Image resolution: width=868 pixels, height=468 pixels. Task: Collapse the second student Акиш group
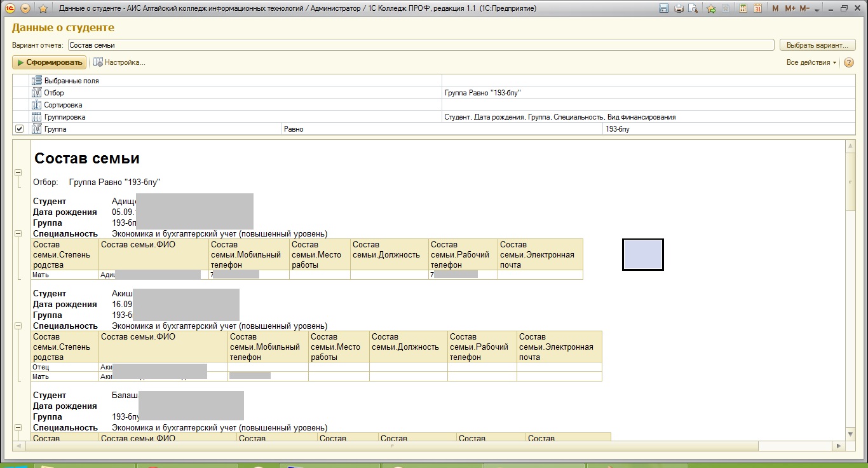click(x=18, y=326)
